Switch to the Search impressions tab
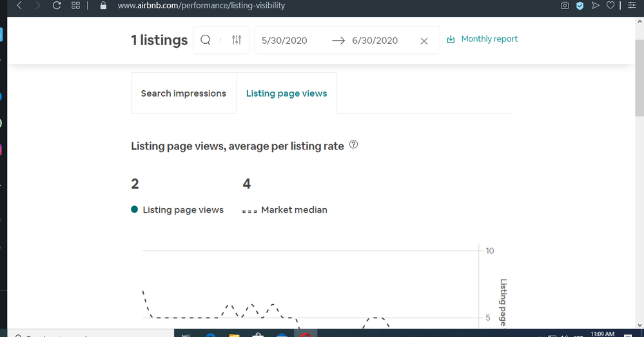644x337 pixels. tap(183, 93)
